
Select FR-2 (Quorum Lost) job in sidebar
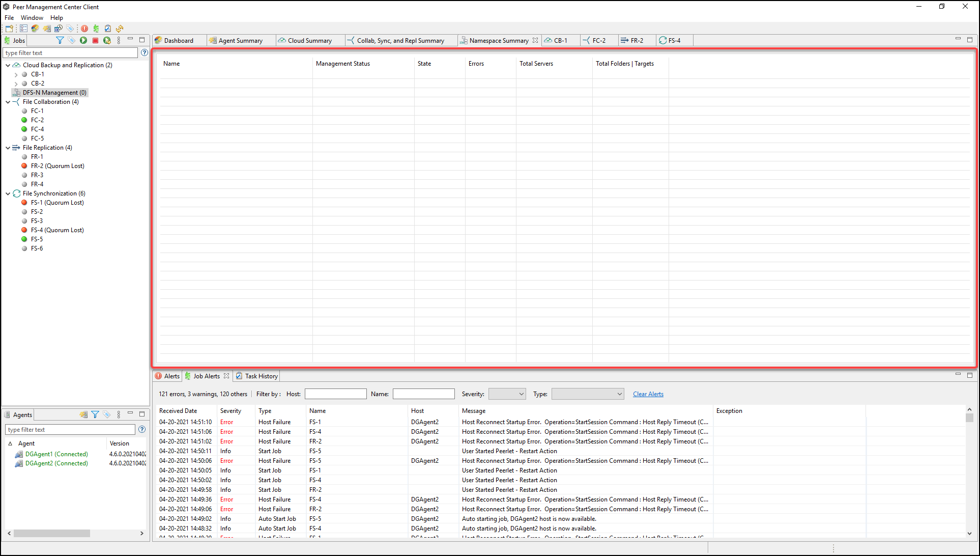click(57, 165)
